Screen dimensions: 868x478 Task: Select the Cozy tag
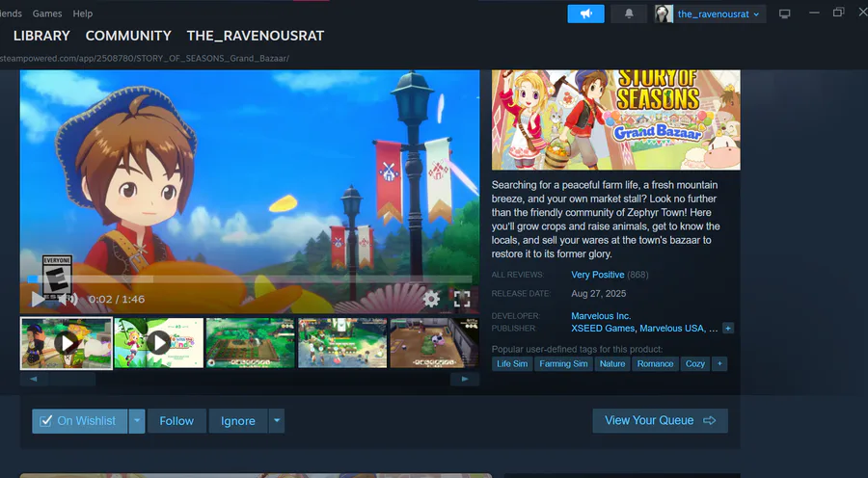click(x=694, y=363)
